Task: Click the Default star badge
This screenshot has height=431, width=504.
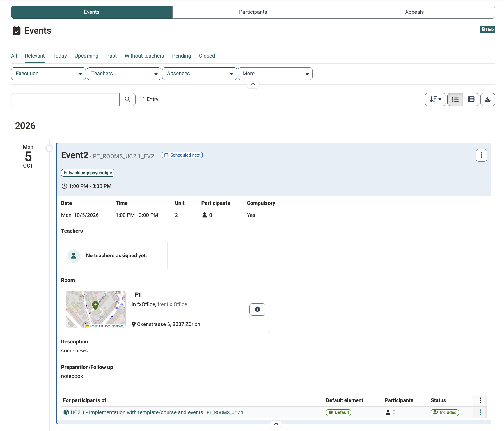Action: click(x=338, y=412)
